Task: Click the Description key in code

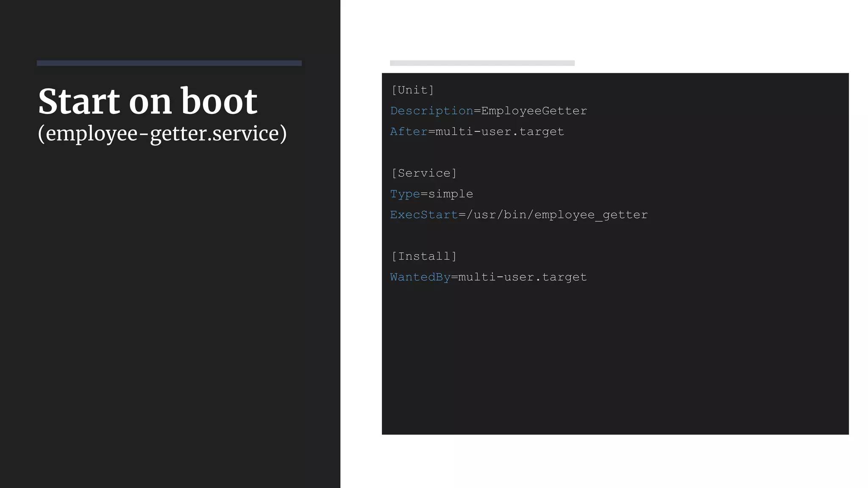Action: 431,111
